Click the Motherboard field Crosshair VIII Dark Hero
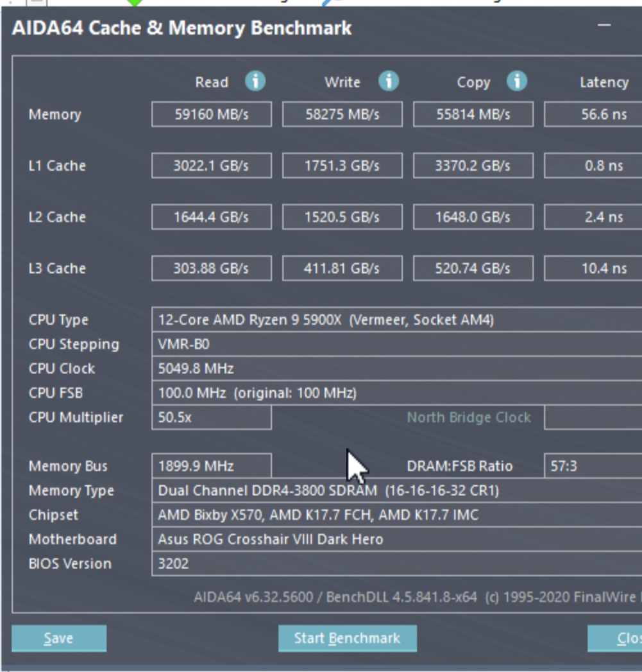Screen dimensions: 642x672 (397, 539)
